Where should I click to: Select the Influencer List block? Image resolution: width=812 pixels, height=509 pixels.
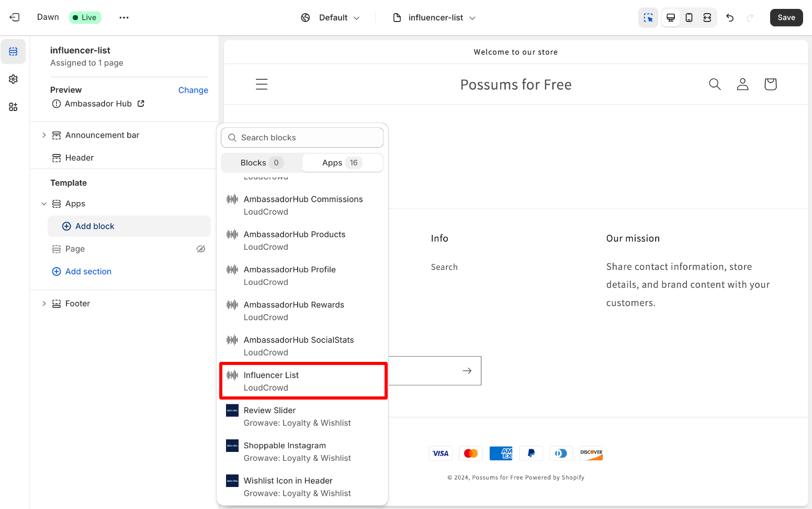(302, 381)
